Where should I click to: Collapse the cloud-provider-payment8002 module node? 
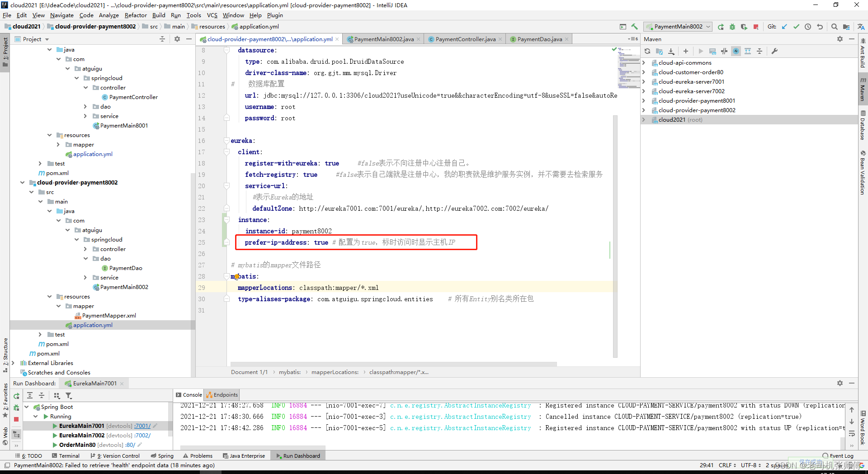pyautogui.click(x=22, y=183)
